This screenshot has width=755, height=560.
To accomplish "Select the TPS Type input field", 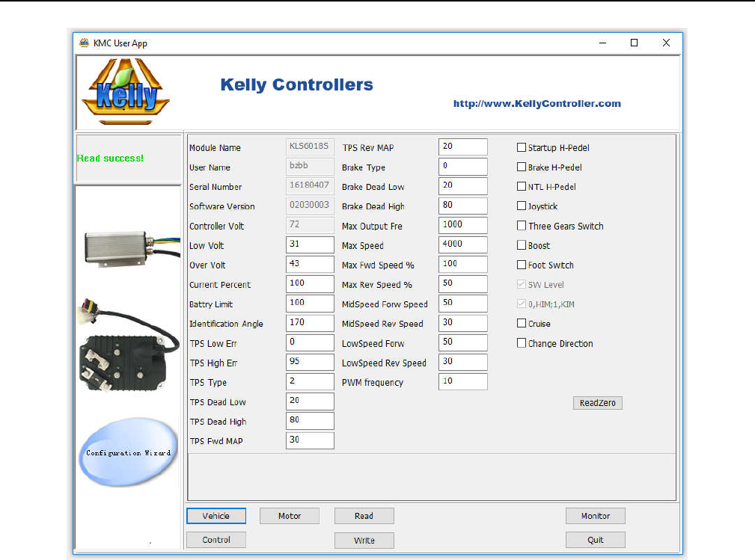I will point(310,381).
